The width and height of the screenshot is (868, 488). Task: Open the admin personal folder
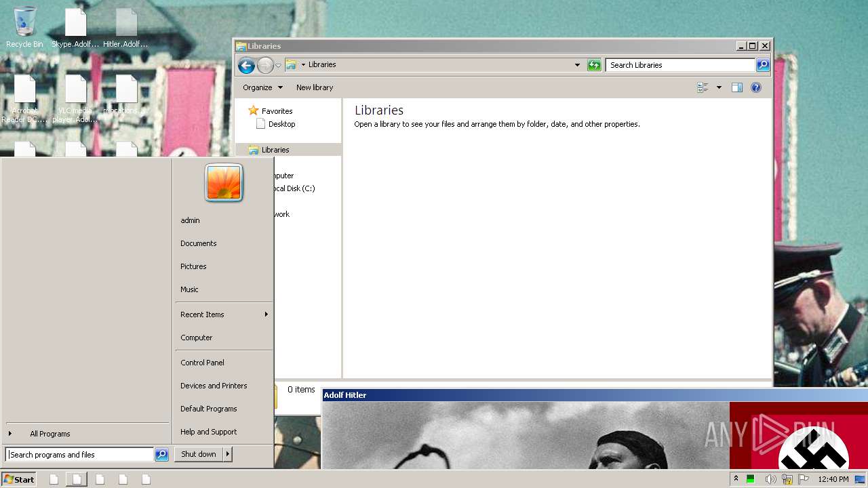(190, 220)
